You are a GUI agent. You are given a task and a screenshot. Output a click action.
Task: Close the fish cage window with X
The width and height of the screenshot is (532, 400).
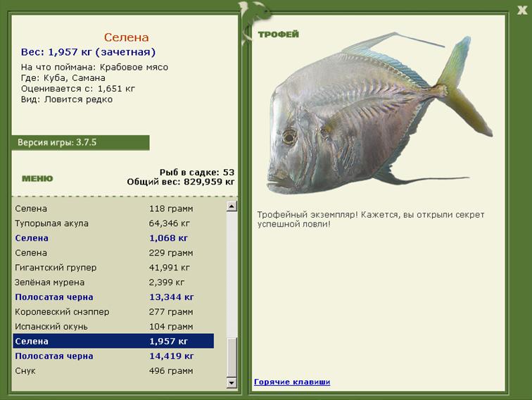[x=521, y=10]
